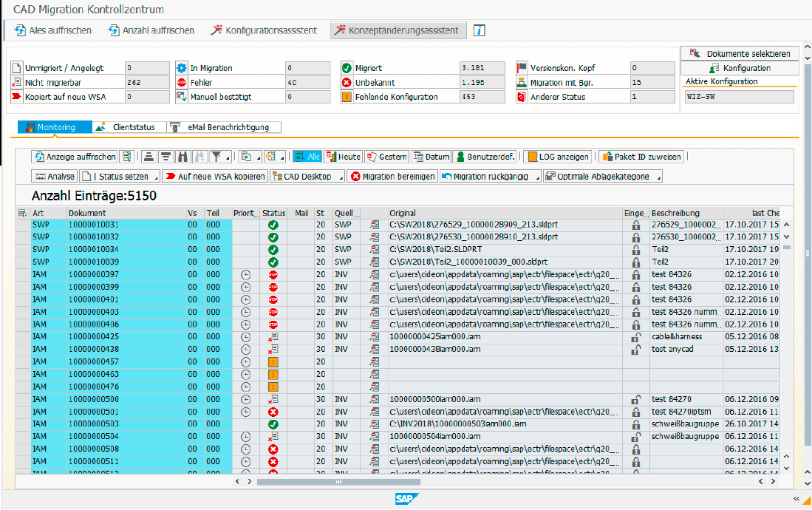Click the Migriert green check icon in summary

point(347,68)
